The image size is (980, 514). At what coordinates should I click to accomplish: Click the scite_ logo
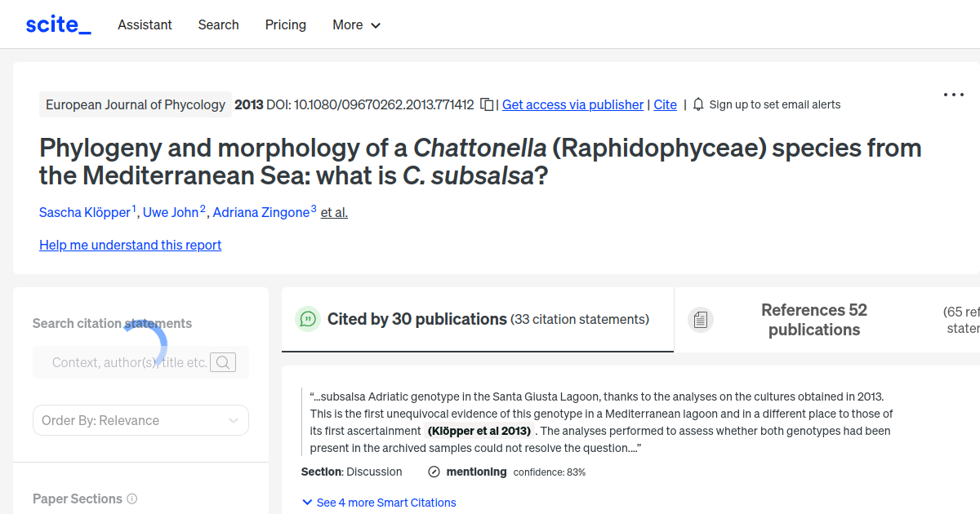tap(57, 24)
